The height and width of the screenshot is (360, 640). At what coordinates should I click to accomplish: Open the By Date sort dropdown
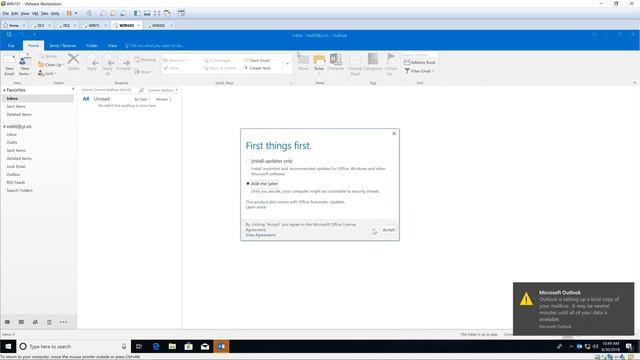point(142,99)
